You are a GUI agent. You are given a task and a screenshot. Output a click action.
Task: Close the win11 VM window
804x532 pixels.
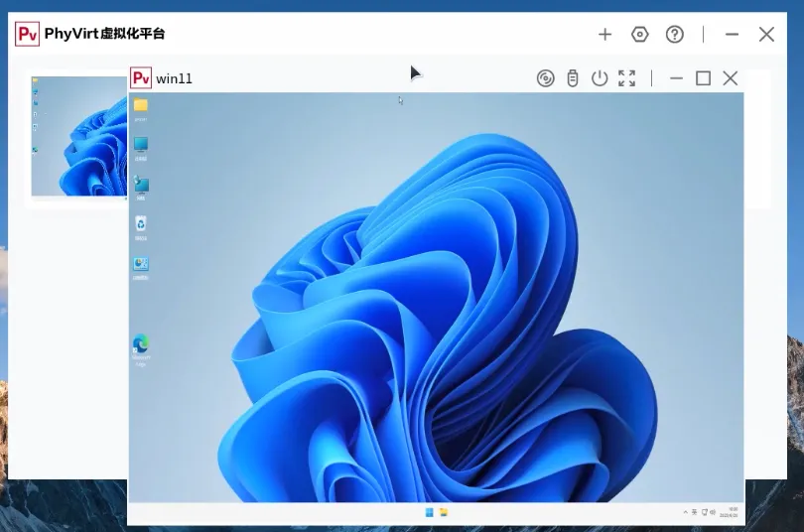click(731, 78)
